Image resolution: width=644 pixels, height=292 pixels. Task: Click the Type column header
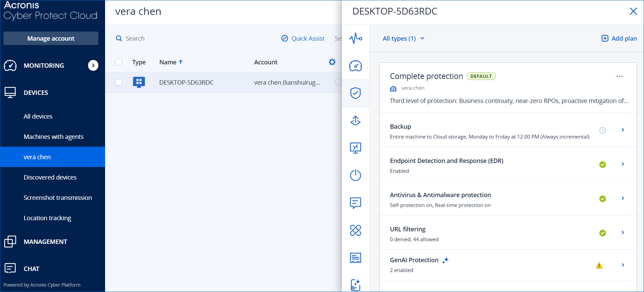(x=139, y=62)
